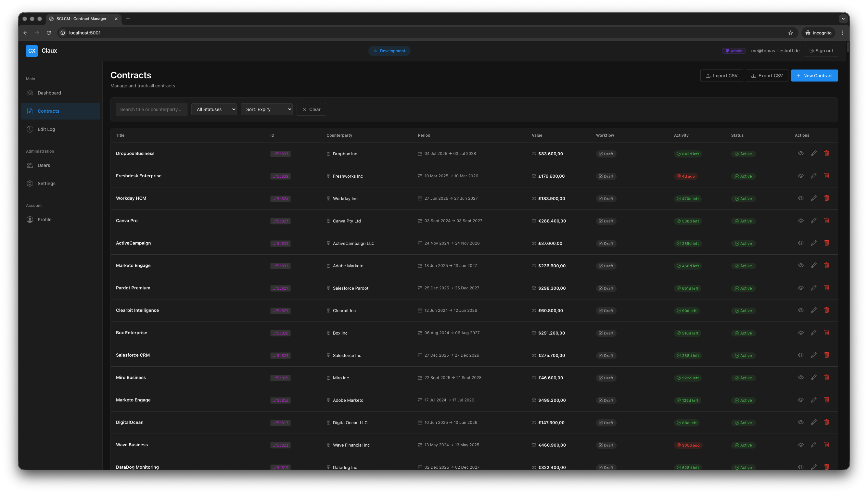
Task: Click the page's vertical scrollbar
Action: (x=848, y=47)
